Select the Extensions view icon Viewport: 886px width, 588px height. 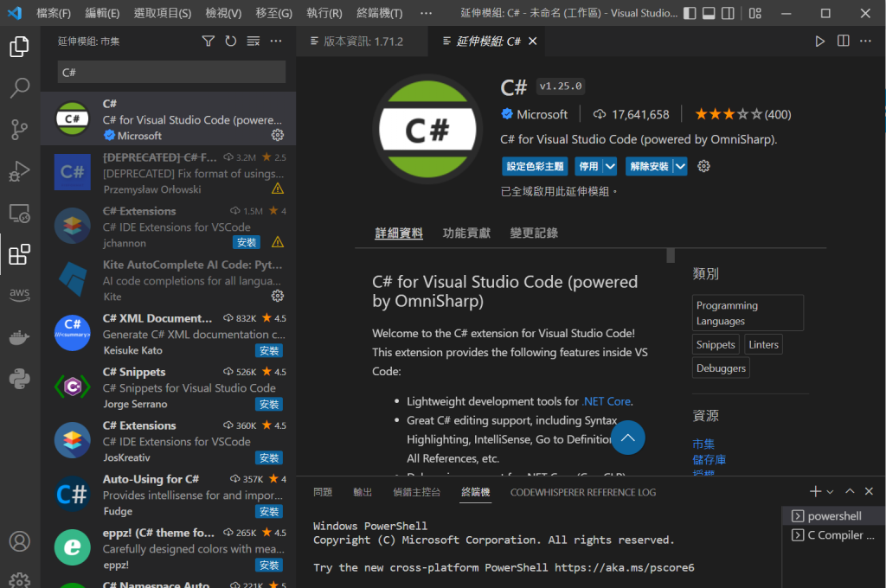click(20, 255)
